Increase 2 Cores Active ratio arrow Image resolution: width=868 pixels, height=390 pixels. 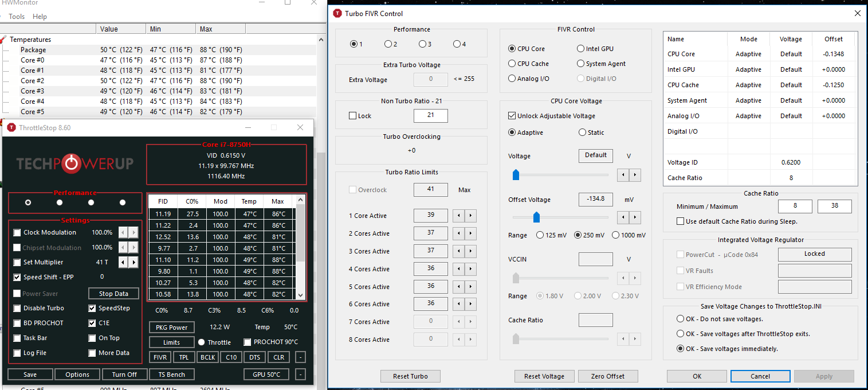pyautogui.click(x=470, y=233)
